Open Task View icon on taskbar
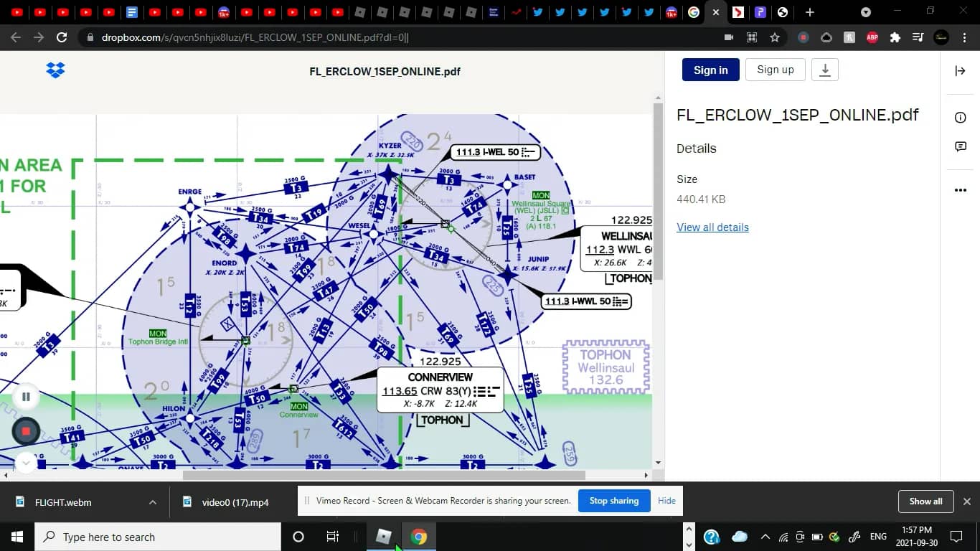 (x=333, y=537)
